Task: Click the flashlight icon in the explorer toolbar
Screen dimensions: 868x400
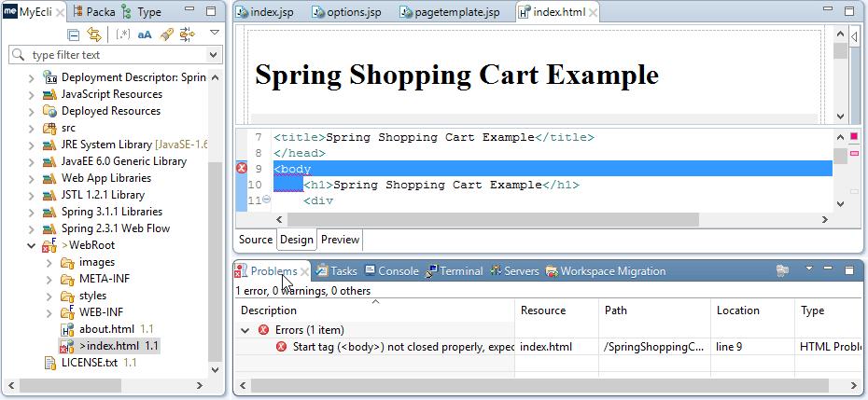Action: (166, 34)
